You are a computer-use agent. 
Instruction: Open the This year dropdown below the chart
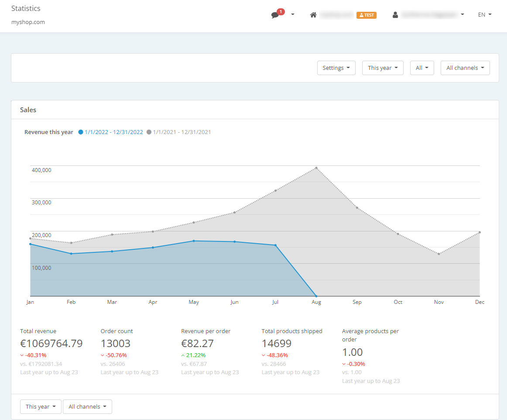(41, 407)
